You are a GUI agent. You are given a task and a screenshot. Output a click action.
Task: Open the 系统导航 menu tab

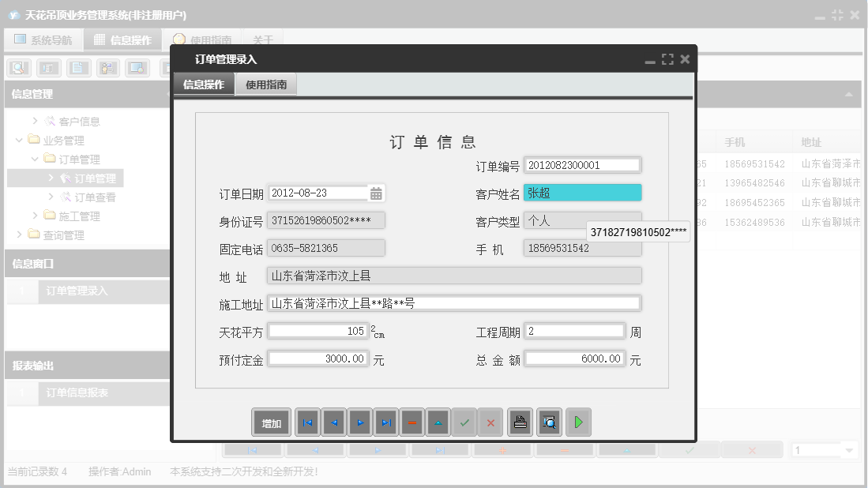coord(43,39)
